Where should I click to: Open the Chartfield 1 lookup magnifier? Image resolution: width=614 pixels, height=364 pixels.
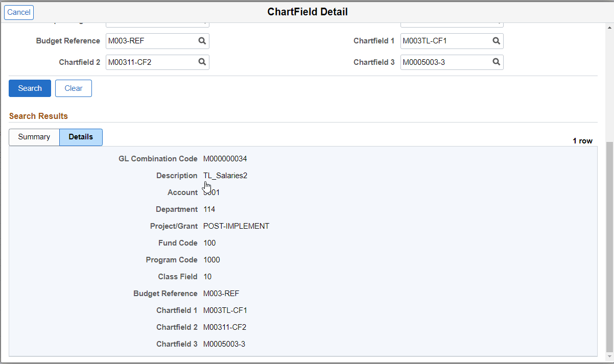coord(496,41)
